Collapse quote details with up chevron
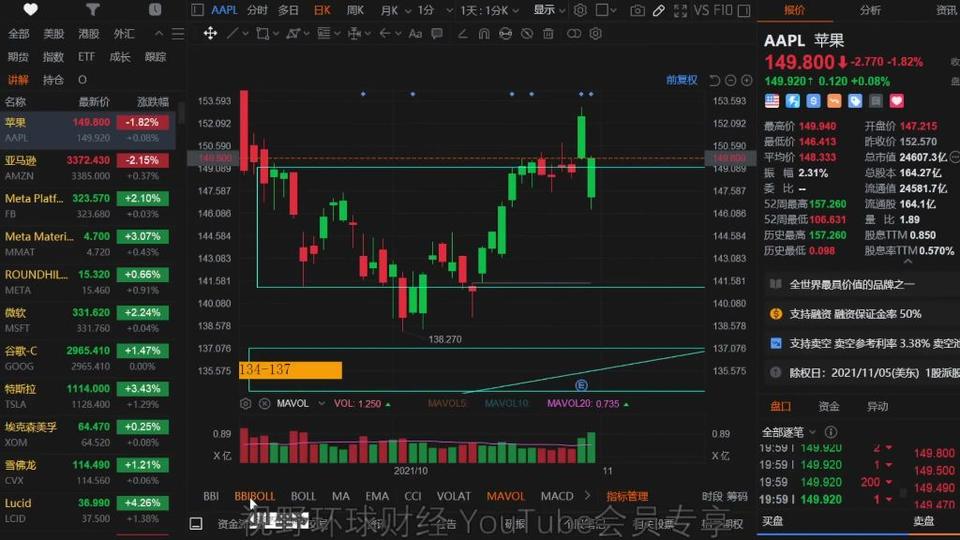The height and width of the screenshot is (540, 960). pos(908,261)
